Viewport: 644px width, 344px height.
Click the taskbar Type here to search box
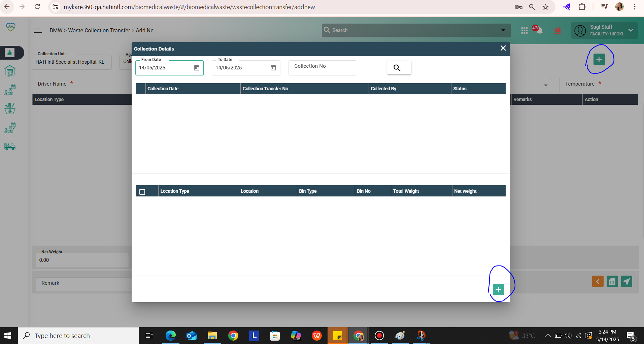click(78, 336)
